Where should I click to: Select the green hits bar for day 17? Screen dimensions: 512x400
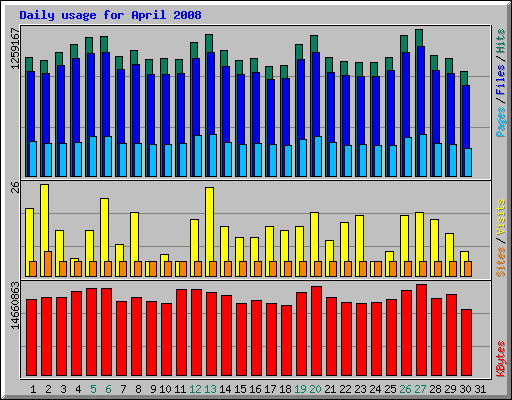click(269, 72)
